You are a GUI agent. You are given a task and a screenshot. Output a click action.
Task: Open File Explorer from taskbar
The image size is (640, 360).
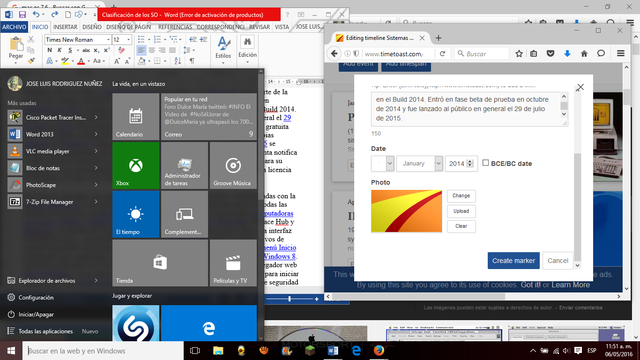coord(218,351)
